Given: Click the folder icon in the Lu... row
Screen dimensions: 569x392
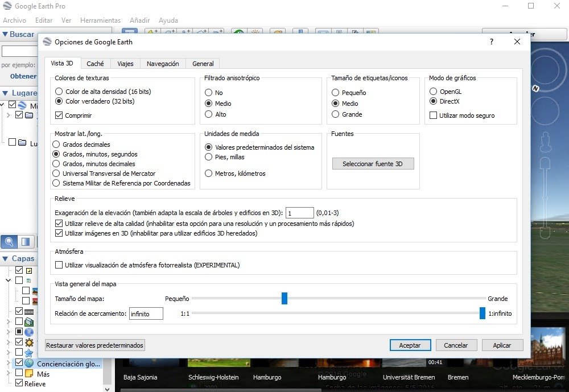Looking at the screenshot, I should point(22,143).
